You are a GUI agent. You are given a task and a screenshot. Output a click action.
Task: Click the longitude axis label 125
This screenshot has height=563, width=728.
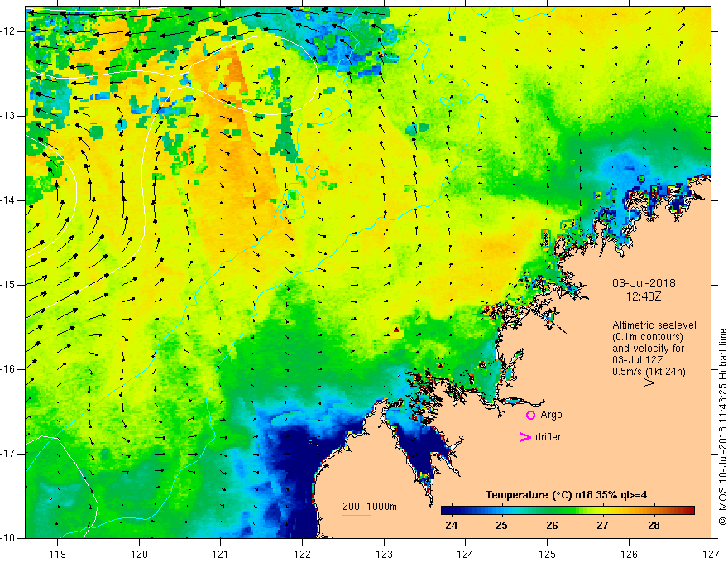pyautogui.click(x=548, y=554)
